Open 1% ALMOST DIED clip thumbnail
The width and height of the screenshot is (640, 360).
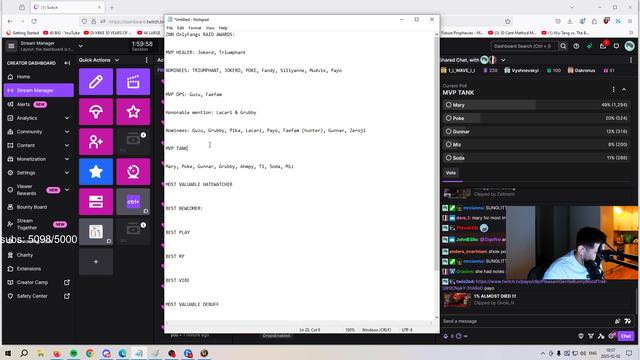[x=457, y=299]
